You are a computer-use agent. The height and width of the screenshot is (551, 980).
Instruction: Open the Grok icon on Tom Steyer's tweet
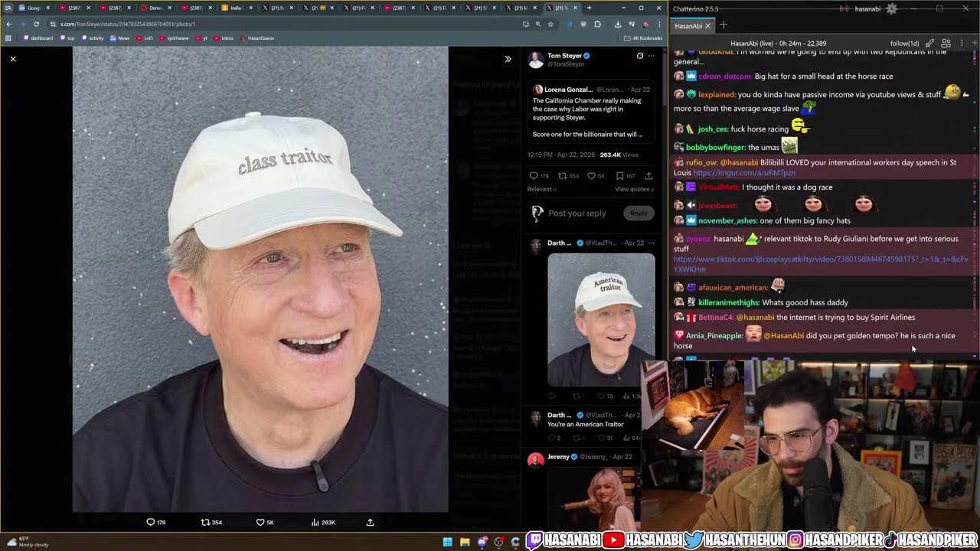coord(640,56)
